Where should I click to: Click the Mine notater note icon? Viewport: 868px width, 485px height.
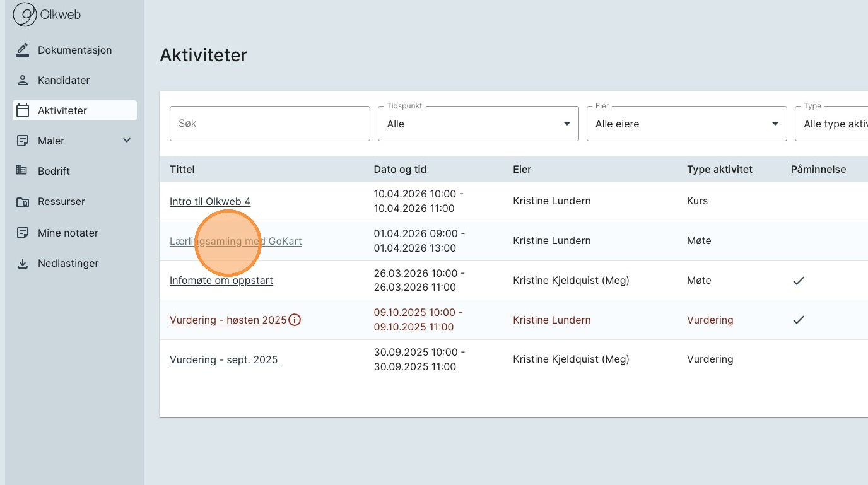(23, 233)
